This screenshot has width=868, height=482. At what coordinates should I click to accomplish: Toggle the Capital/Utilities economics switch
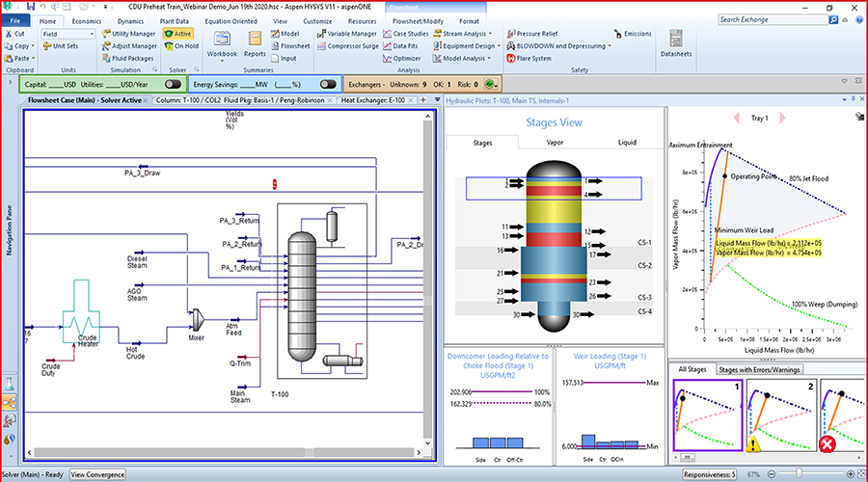(x=173, y=84)
